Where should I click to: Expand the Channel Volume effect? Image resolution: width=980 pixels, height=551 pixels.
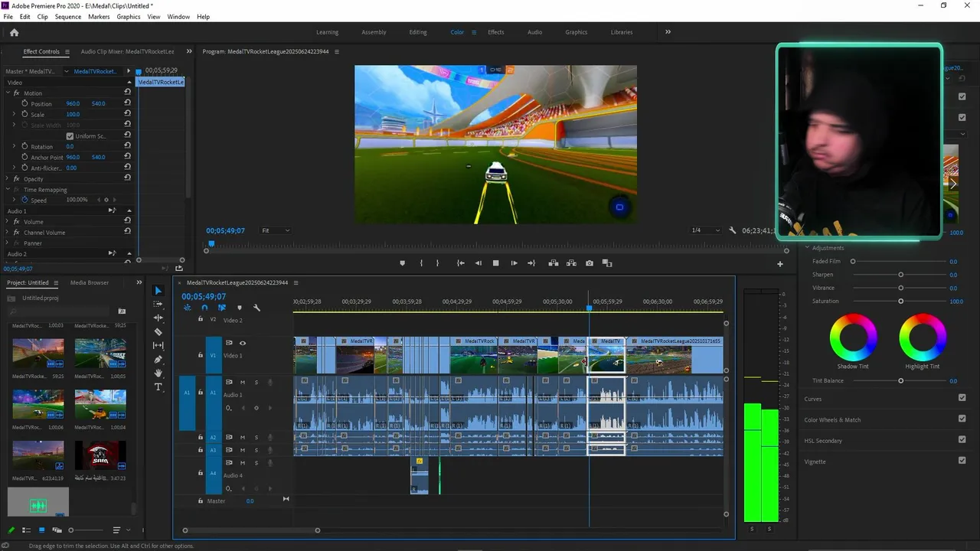[8, 232]
